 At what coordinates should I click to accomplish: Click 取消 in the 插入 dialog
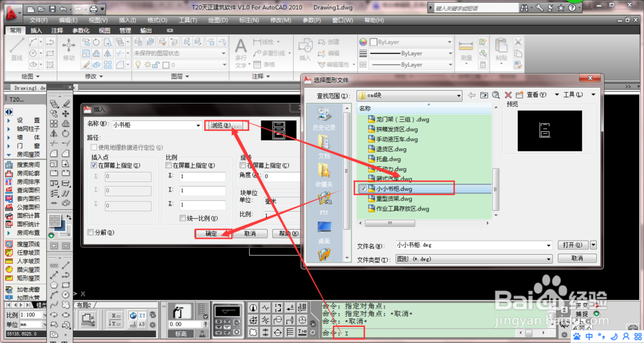(250, 234)
